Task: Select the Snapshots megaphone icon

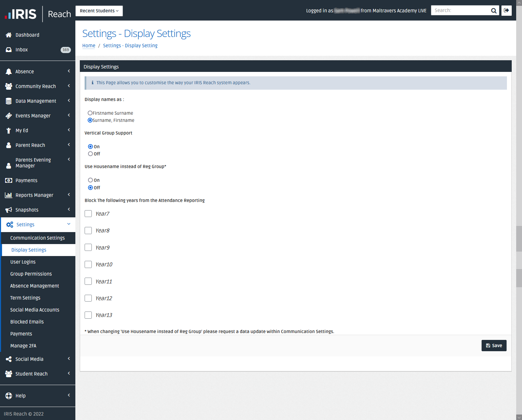Action: (9, 209)
